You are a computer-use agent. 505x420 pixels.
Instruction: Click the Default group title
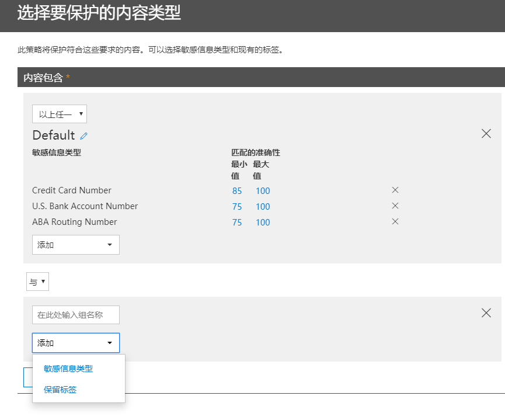pos(54,135)
